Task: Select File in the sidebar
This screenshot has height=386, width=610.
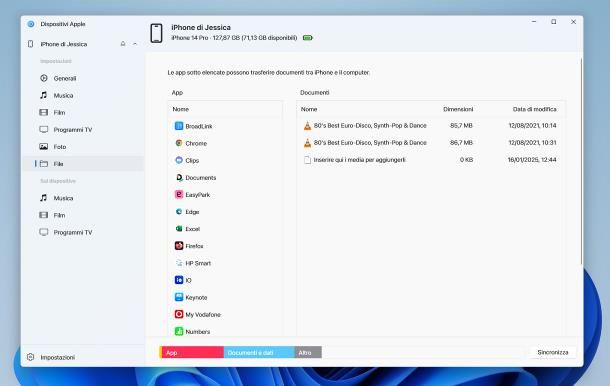Action: click(x=82, y=164)
